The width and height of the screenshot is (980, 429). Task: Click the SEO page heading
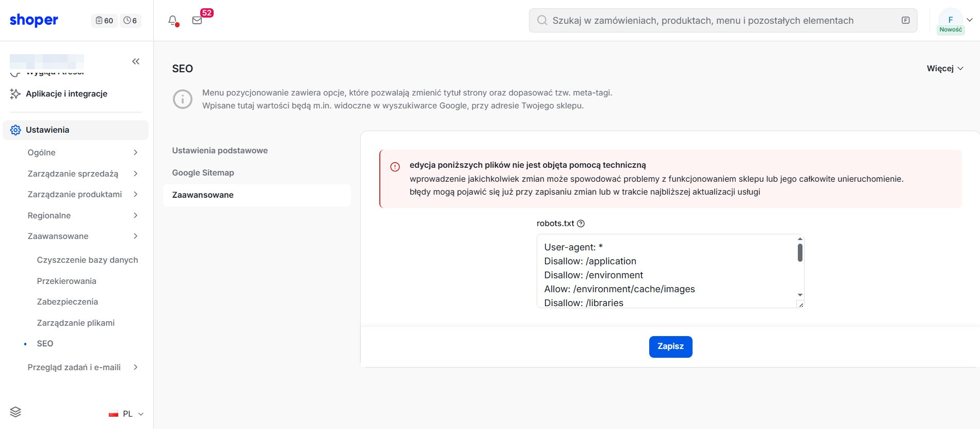183,69
